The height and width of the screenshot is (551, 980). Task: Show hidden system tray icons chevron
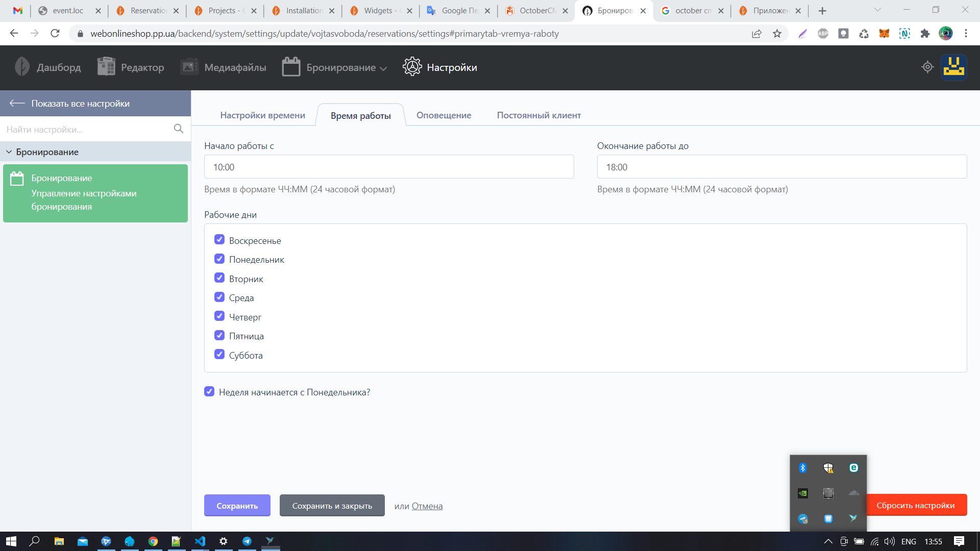pos(828,542)
